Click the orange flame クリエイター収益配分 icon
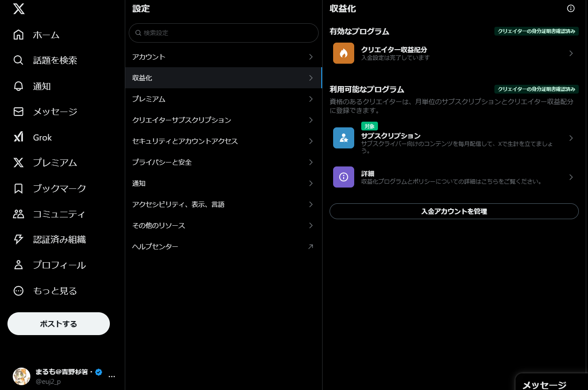This screenshot has width=588, height=390. (x=344, y=53)
